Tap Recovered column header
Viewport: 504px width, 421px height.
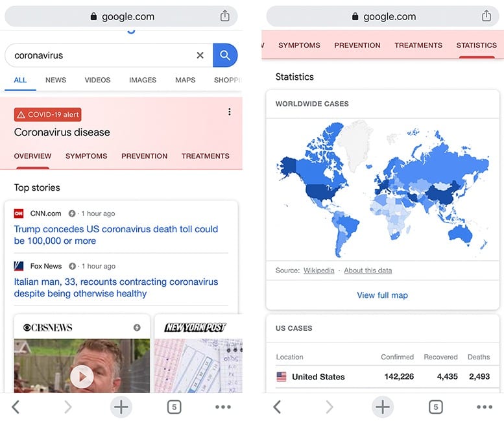pos(440,357)
